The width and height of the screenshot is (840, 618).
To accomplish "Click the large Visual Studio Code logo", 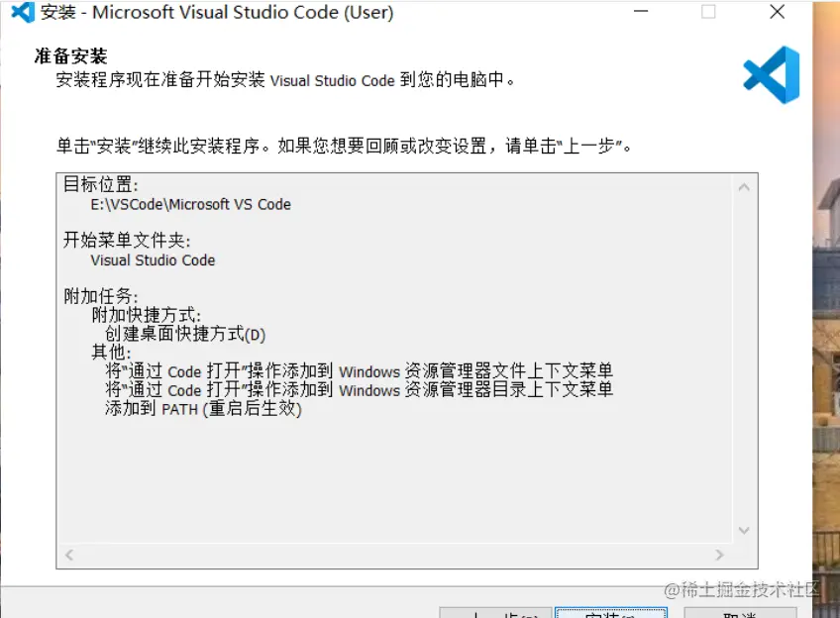I will [x=772, y=74].
